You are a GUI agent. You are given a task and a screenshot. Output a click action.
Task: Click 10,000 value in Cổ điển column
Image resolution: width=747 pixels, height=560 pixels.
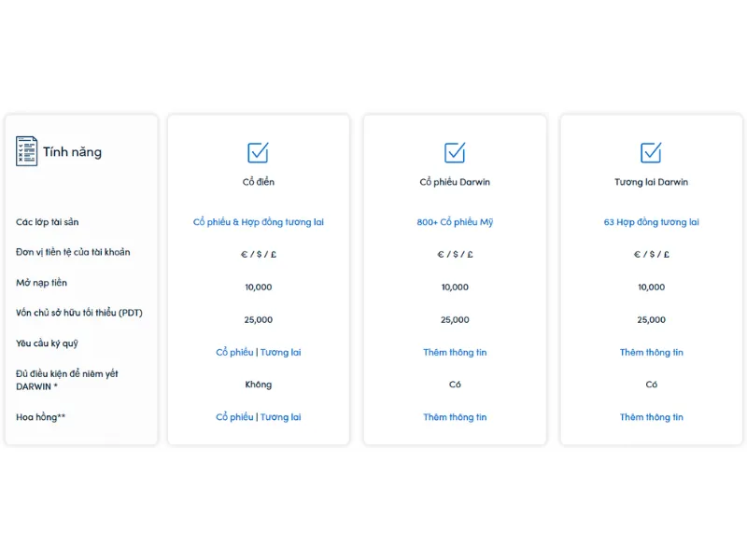point(259,287)
